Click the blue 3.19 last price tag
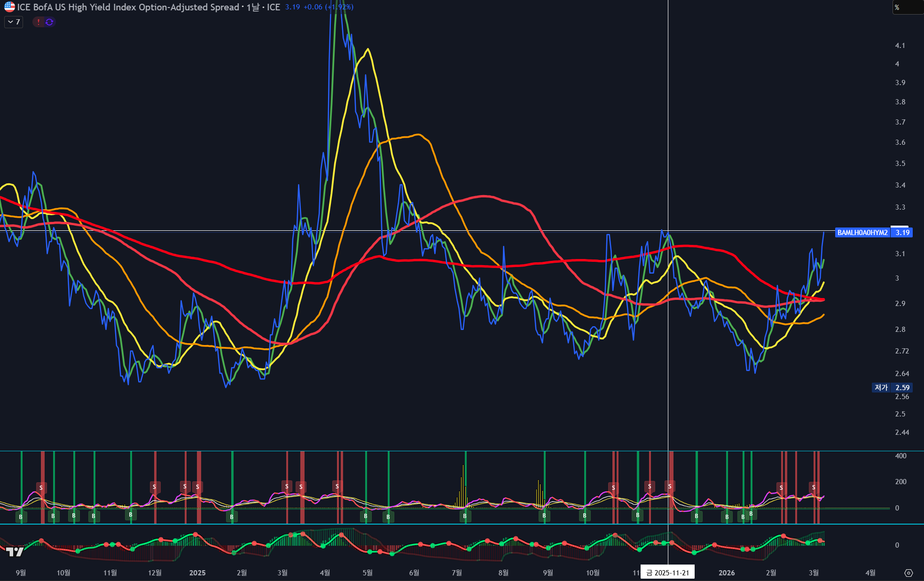The width and height of the screenshot is (924, 581). 902,232
